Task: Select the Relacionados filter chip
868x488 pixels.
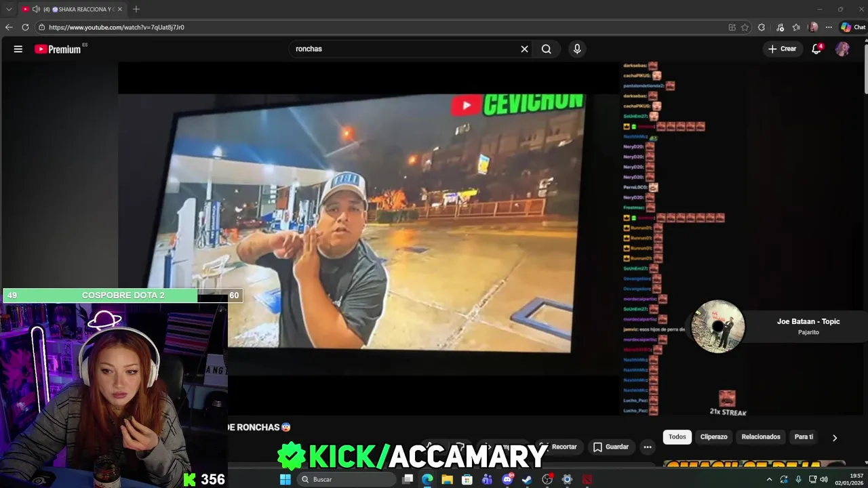Action: pyautogui.click(x=761, y=436)
